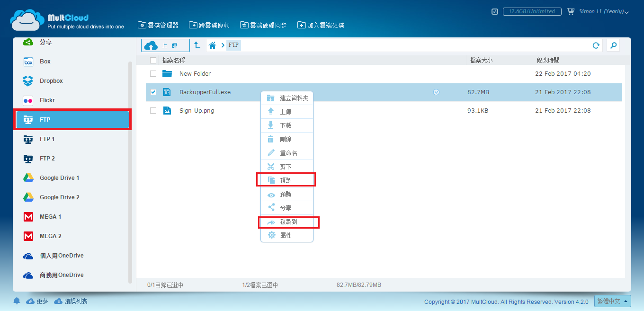Click the shopping cart icon
Image resolution: width=644 pixels, height=311 pixels.
(x=571, y=11)
